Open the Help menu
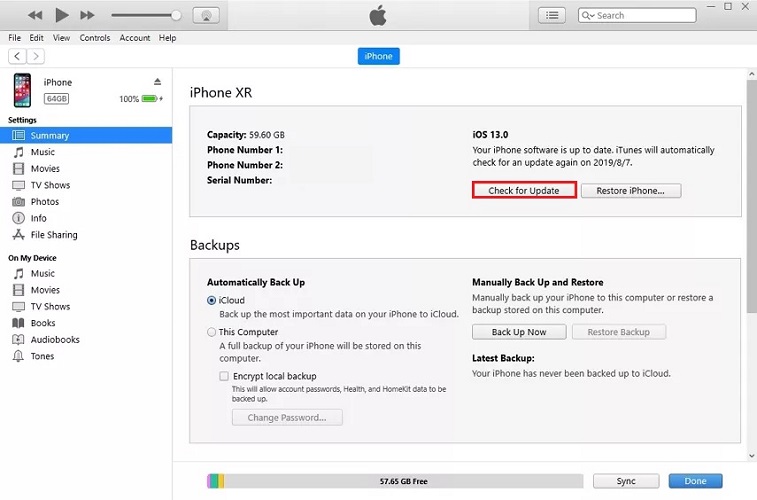757x500 pixels. pos(168,38)
